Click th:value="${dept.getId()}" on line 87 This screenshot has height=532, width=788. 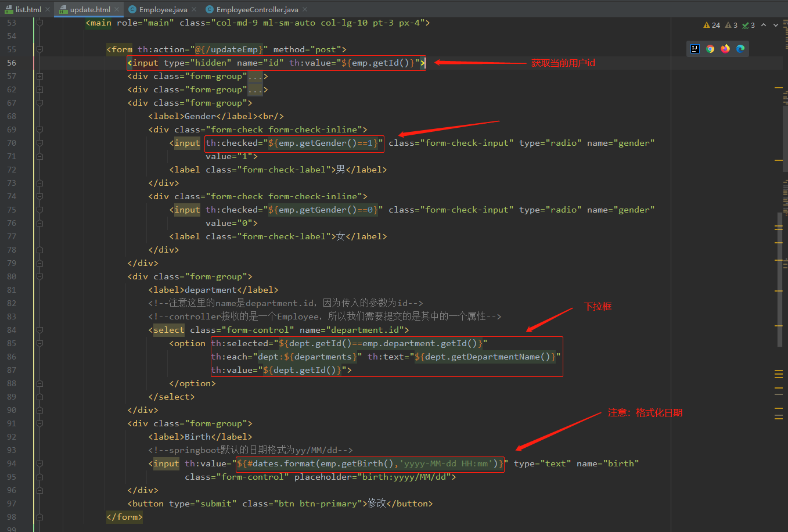[279, 370]
